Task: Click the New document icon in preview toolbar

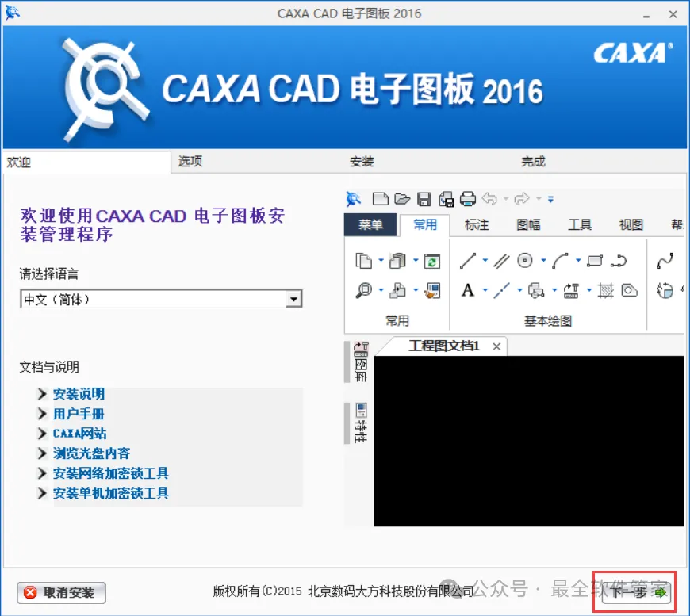Action: click(x=380, y=199)
